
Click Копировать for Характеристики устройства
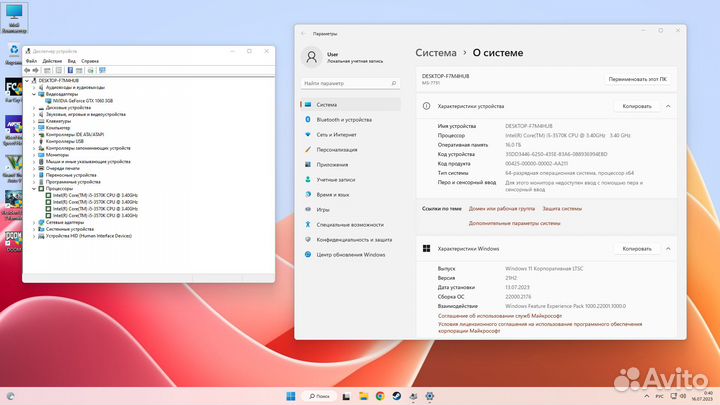point(637,106)
